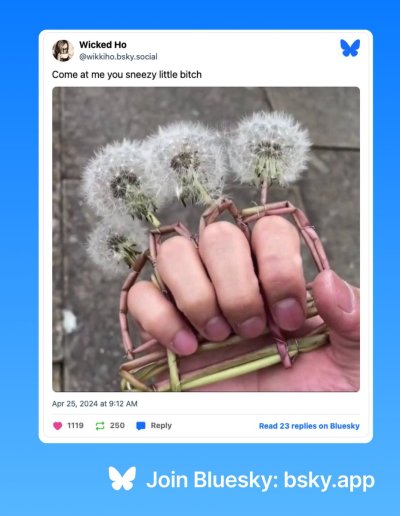
Task: Click the Apr 25, 2024 timestamp
Action: [95, 404]
